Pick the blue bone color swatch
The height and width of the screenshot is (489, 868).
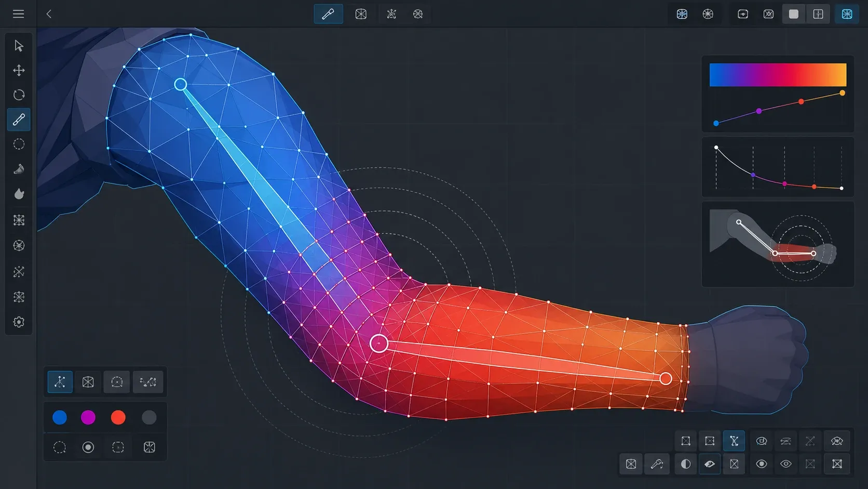click(60, 417)
